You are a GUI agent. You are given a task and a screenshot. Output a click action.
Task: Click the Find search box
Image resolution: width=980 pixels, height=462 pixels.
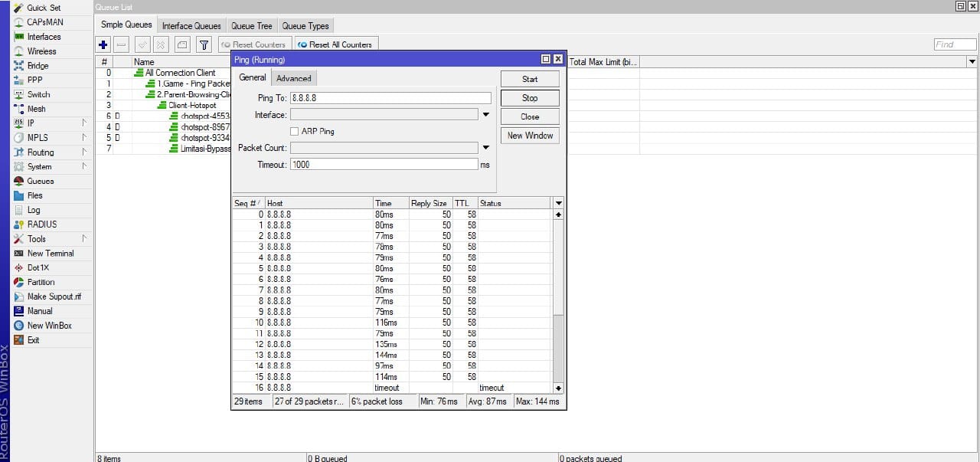(x=955, y=44)
